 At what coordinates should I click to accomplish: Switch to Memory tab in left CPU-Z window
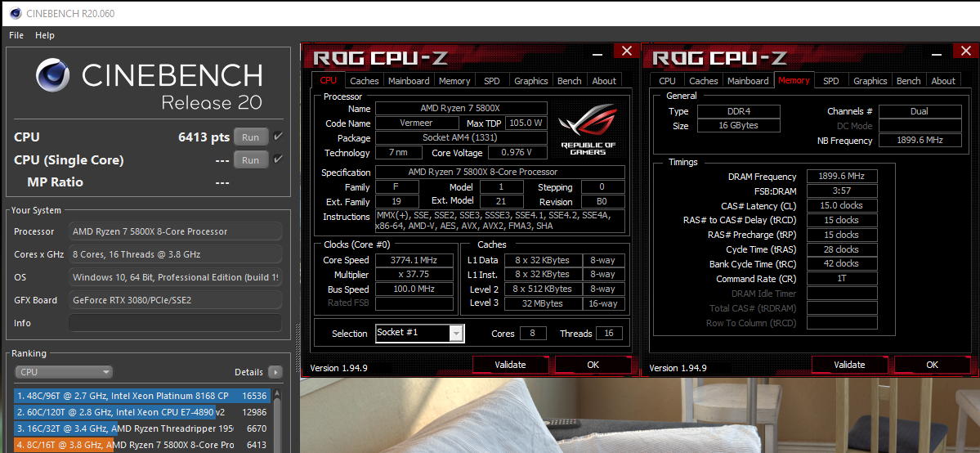coord(454,81)
